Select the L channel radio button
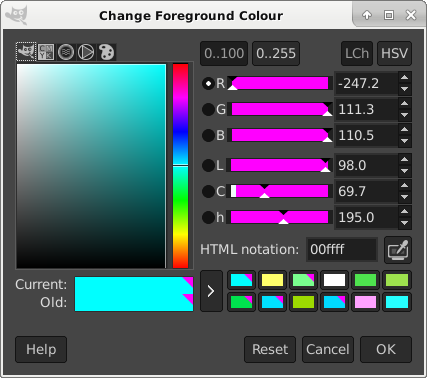The height and width of the screenshot is (378, 427). pyautogui.click(x=208, y=165)
